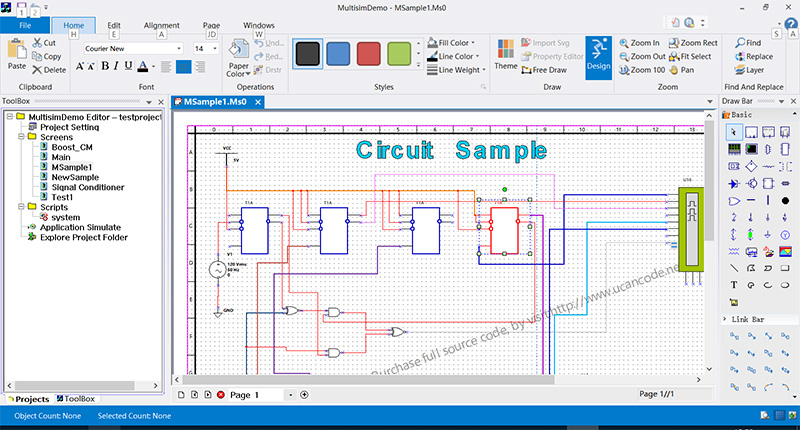The width and height of the screenshot is (800, 430).
Task: Cut the selection with the scissors
Action: 44,43
